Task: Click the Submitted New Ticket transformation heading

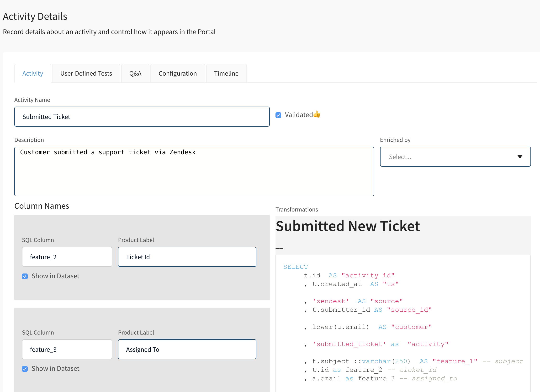Action: pos(348,226)
